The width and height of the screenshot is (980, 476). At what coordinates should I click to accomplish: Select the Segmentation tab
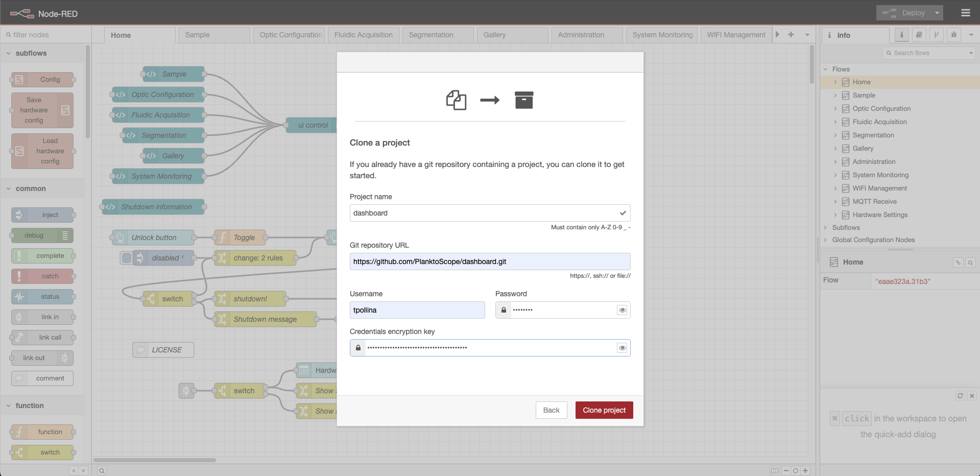tap(438, 35)
